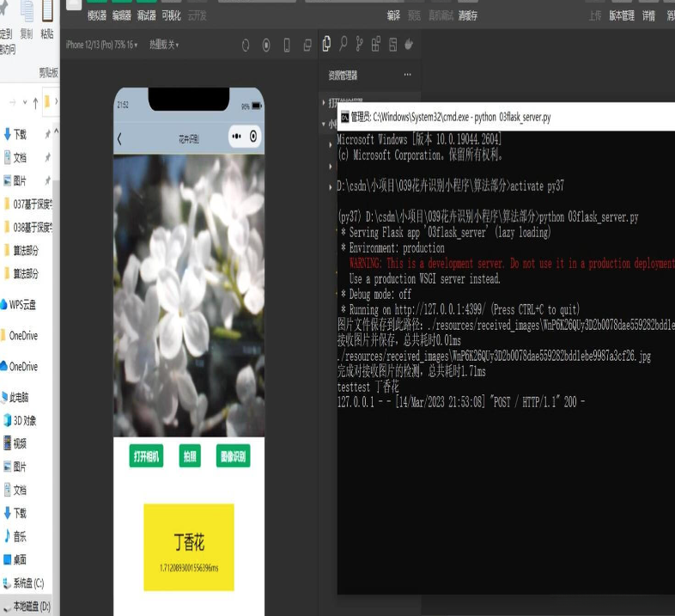Open Explorer recent locations dropdown arrow

pos(25,102)
